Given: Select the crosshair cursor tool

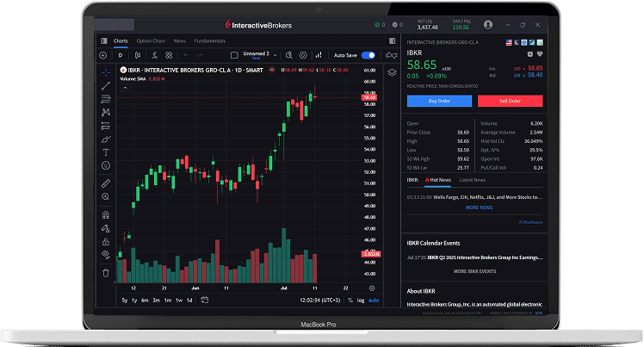Looking at the screenshot, I should [106, 72].
